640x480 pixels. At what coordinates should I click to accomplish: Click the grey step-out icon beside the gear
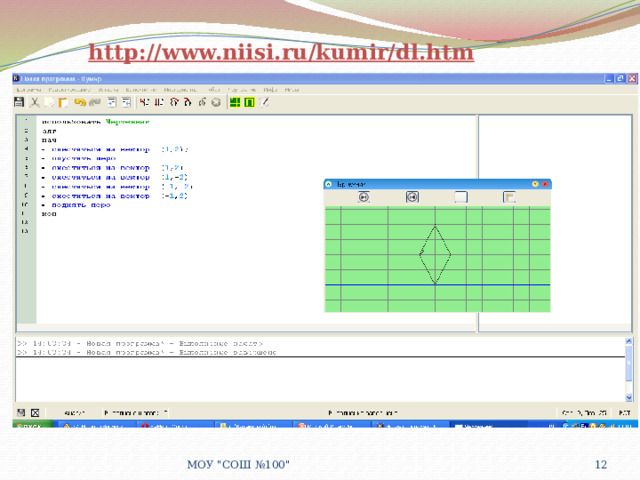[x=202, y=102]
